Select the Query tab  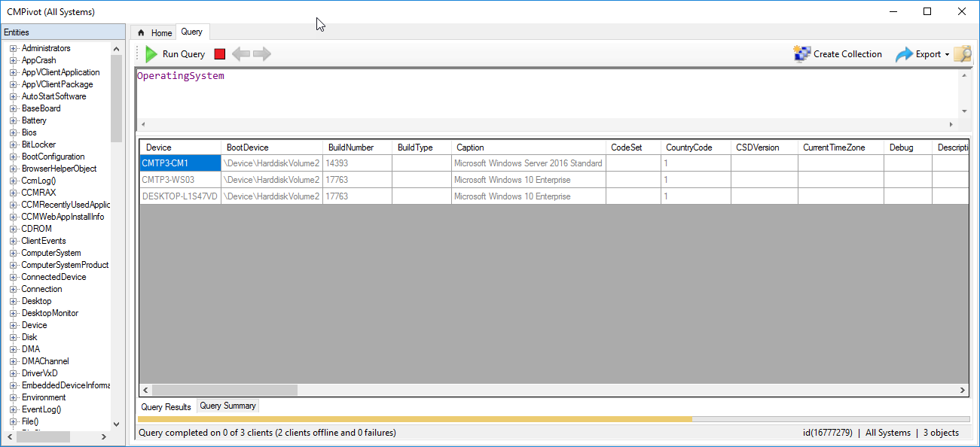(x=192, y=32)
